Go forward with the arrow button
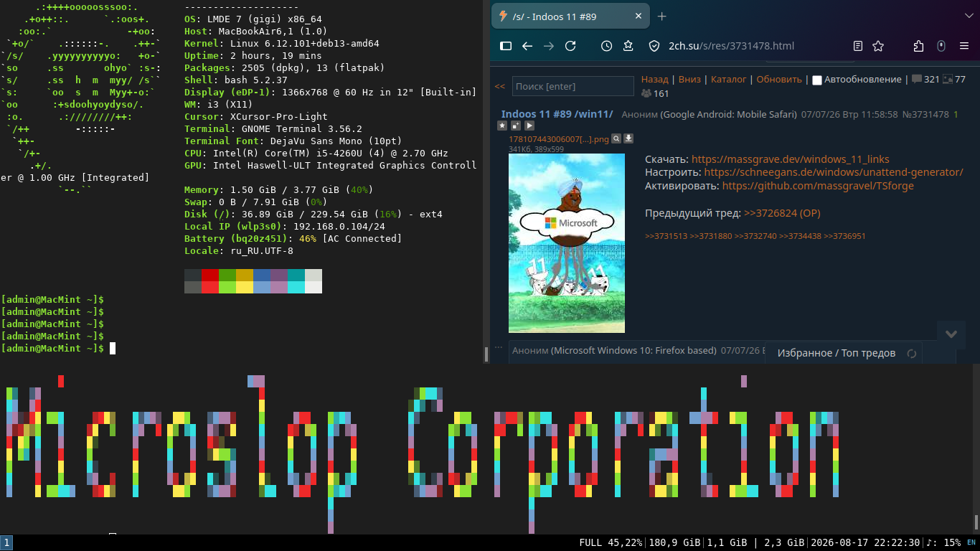Screen dimensions: 980x551 pos(549,46)
